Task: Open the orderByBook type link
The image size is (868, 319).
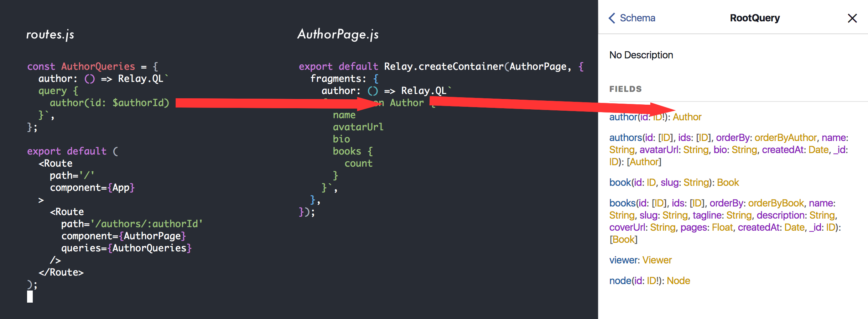Action: pos(776,203)
